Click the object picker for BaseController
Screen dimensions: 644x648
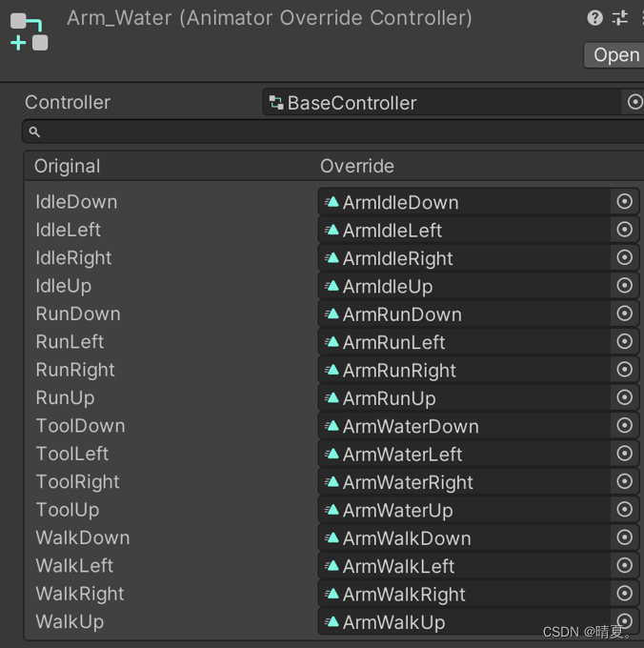click(634, 102)
